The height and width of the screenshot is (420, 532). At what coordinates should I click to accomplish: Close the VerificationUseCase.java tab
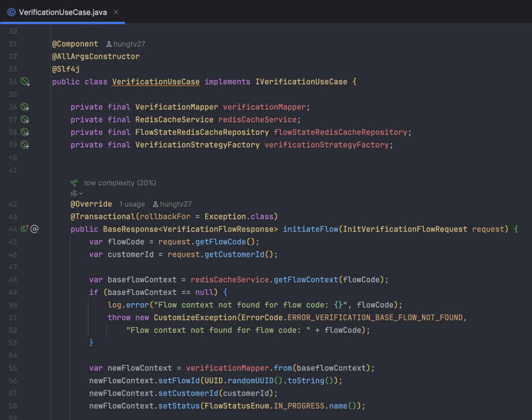[116, 12]
